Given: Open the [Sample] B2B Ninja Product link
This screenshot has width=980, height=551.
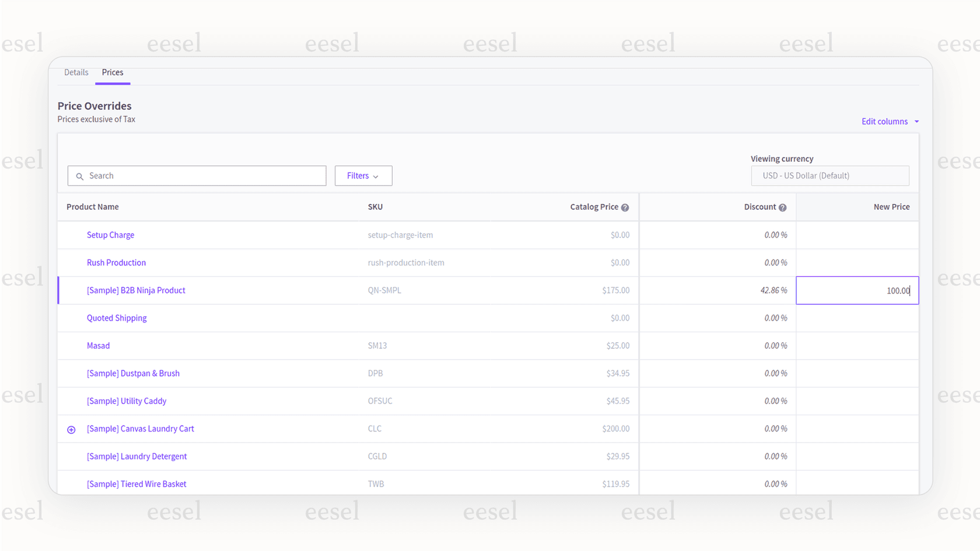Looking at the screenshot, I should point(136,290).
